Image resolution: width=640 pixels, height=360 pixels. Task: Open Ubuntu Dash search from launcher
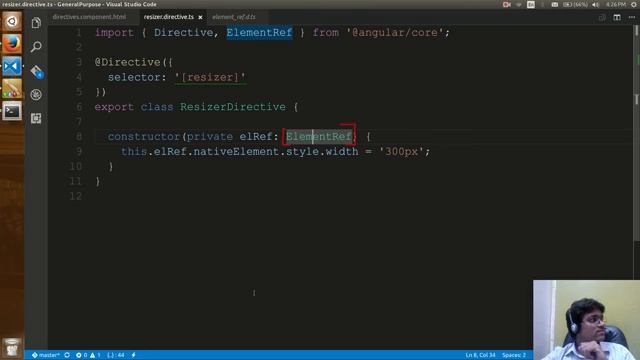click(x=12, y=21)
